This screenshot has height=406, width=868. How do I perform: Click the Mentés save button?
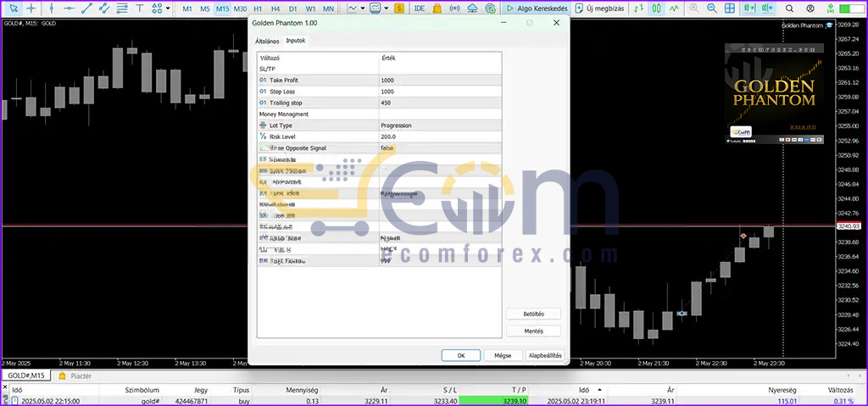(534, 331)
